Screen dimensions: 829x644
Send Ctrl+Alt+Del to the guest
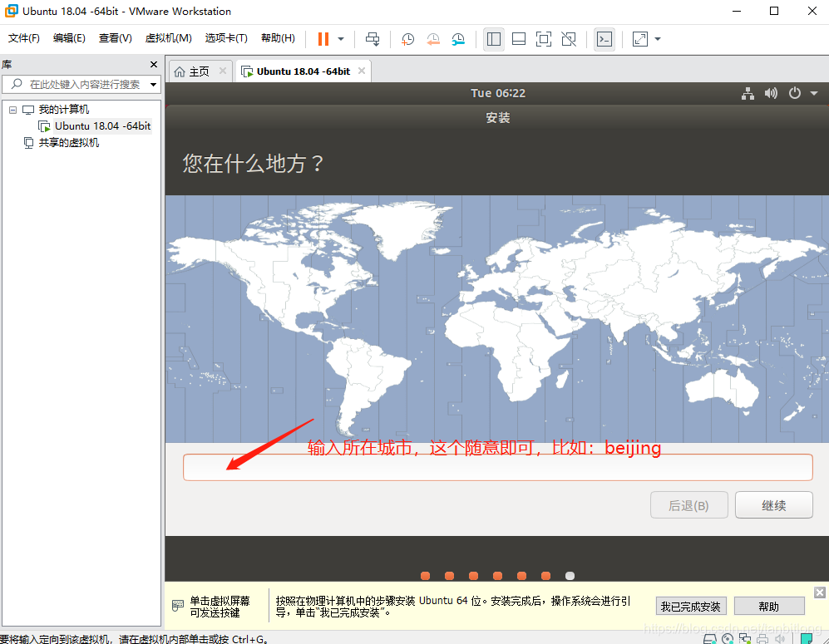(372, 39)
